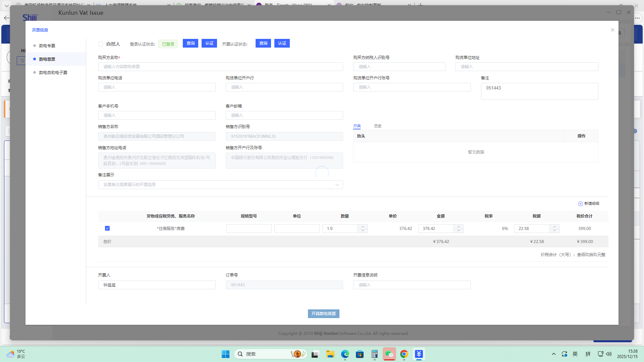Switch to the 历史 tab

coord(378,126)
